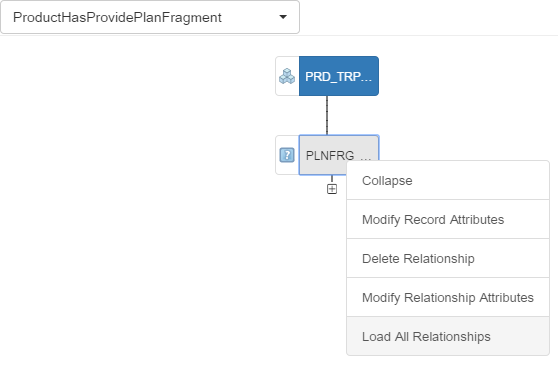
Task: Expand PLNFRG children with the plus box
Action: coord(332,189)
